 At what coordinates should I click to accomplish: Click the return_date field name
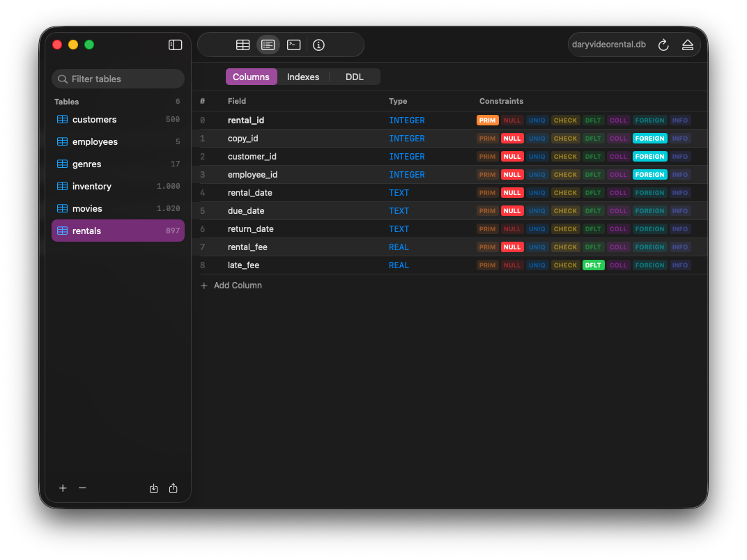click(251, 229)
